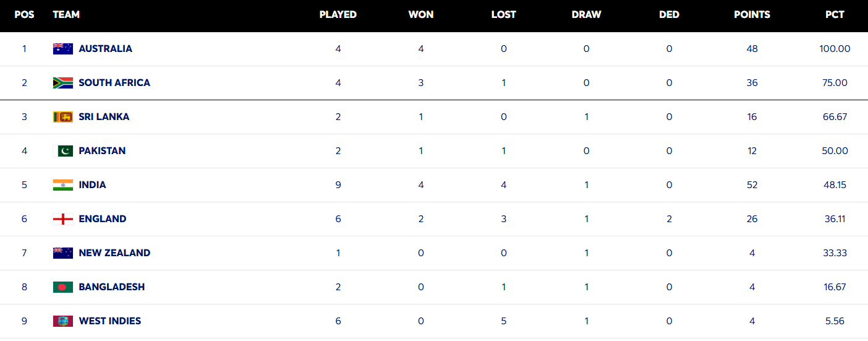
Task: Open the SOUTH AFRICA team link
Action: pyautogui.click(x=114, y=83)
